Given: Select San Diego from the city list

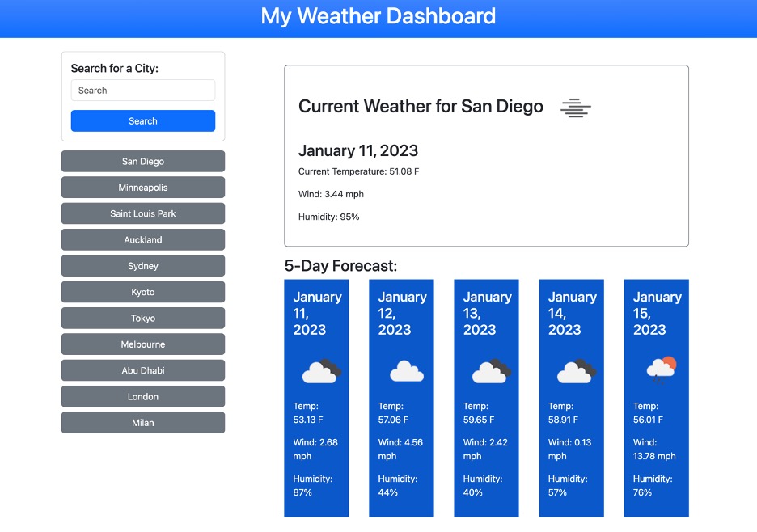Looking at the screenshot, I should [142, 161].
